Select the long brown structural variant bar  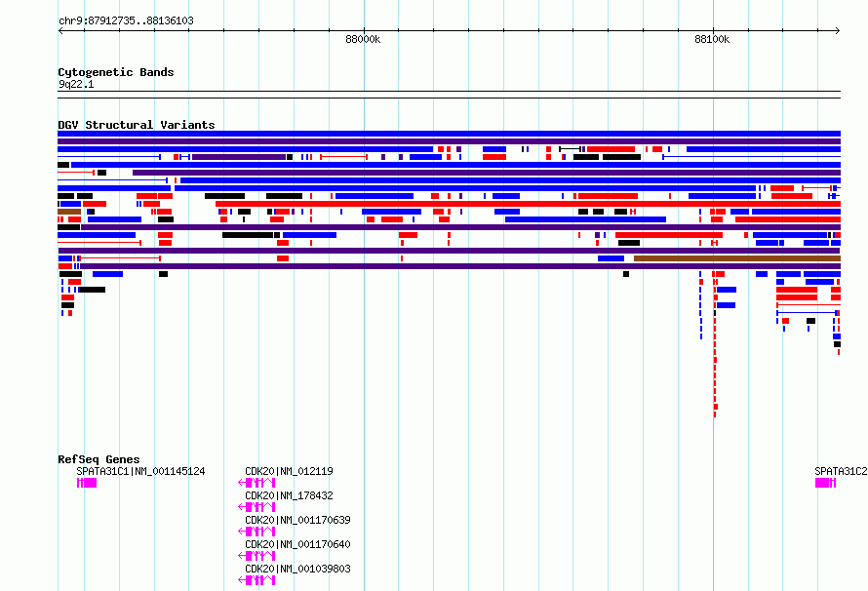(x=736, y=258)
